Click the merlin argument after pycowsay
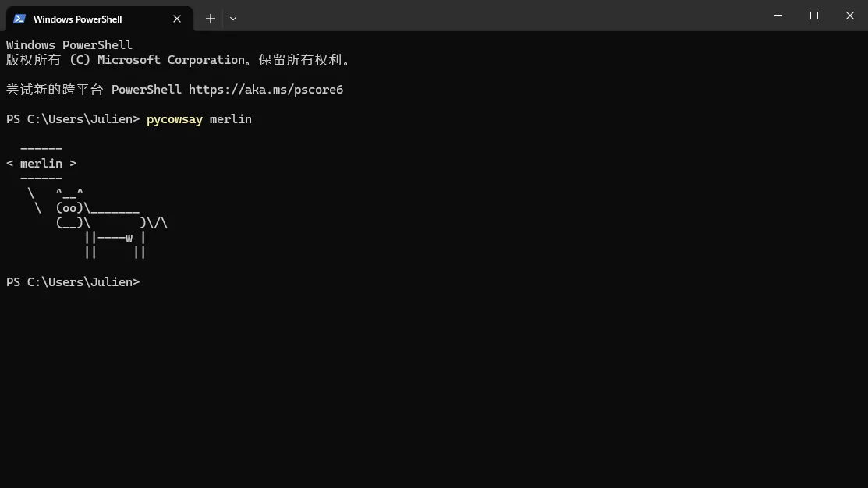 pyautogui.click(x=231, y=119)
